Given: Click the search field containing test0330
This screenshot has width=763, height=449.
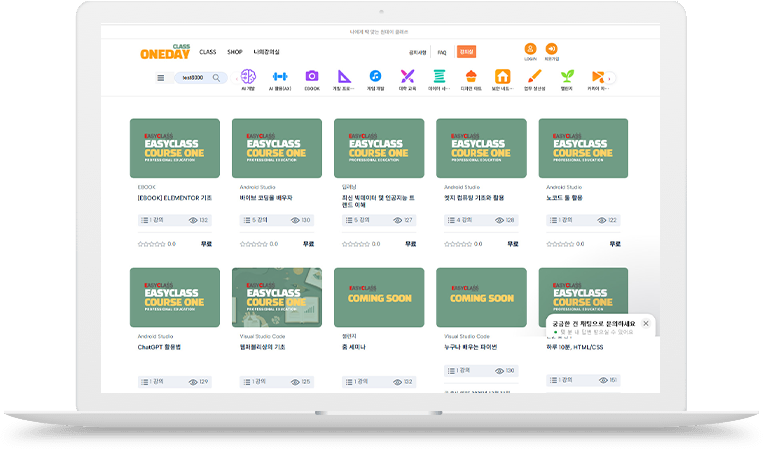Looking at the screenshot, I should pos(191,77).
